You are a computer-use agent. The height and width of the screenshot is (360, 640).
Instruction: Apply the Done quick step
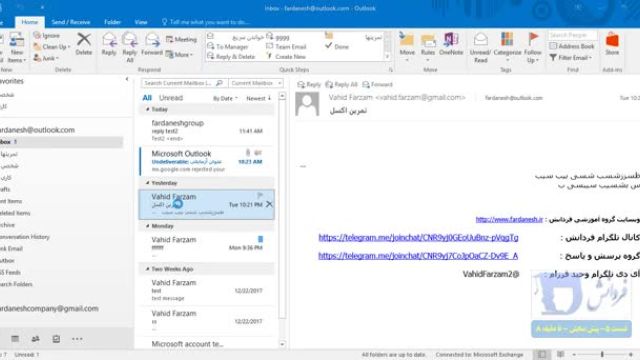tap(337, 47)
